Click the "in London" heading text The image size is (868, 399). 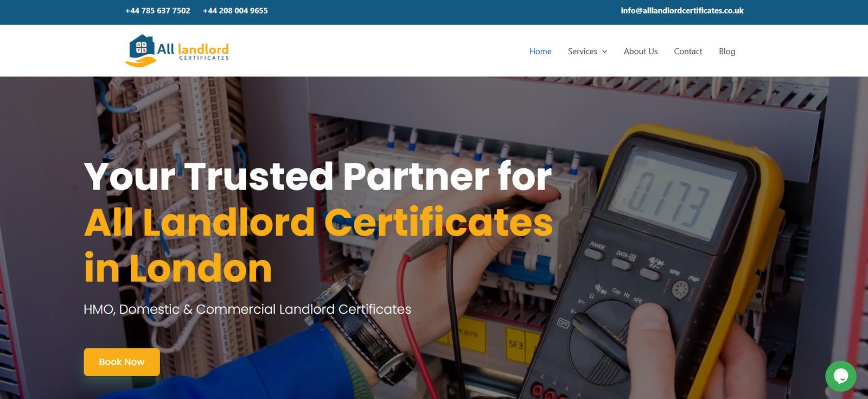pyautogui.click(x=178, y=269)
